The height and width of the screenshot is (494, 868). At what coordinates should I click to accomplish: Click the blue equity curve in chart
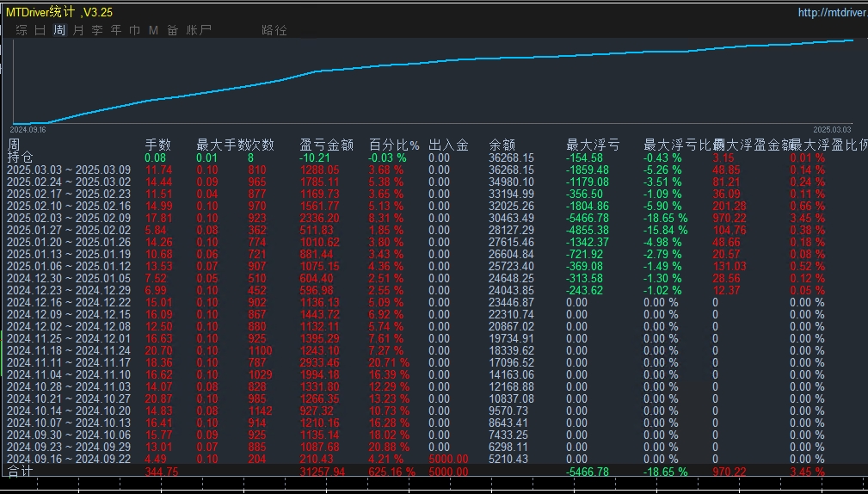(430, 63)
